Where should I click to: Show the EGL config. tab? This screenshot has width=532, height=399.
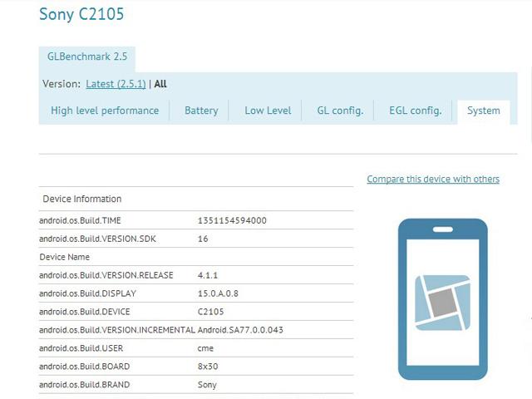point(415,111)
